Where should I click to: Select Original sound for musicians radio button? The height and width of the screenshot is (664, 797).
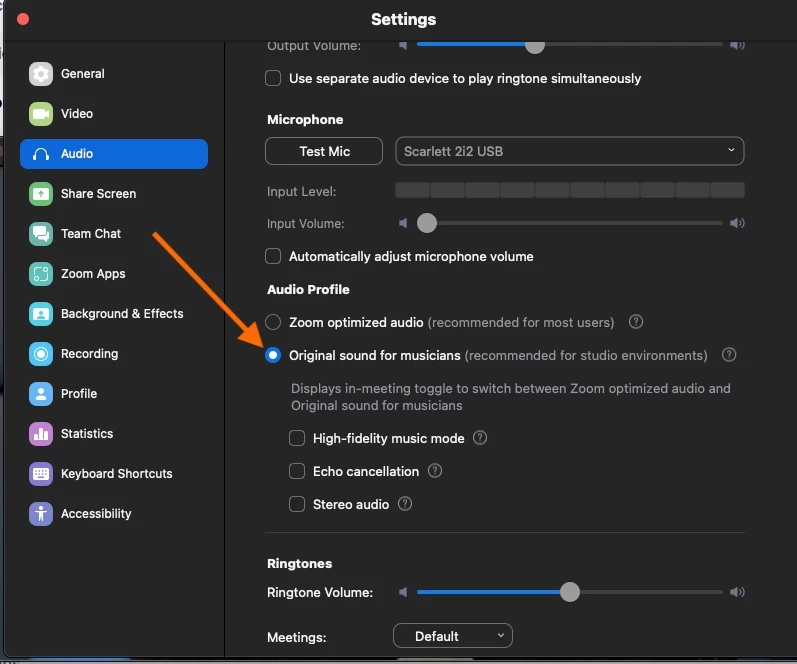coord(273,355)
